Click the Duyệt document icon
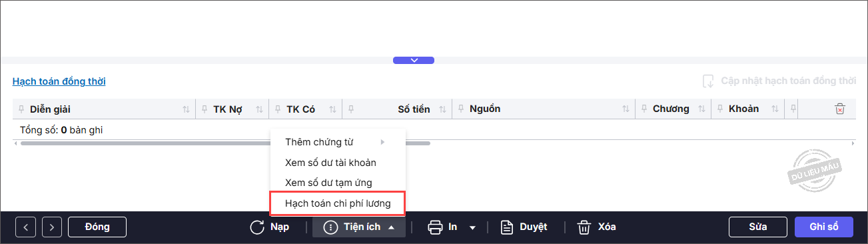Image resolution: width=868 pixels, height=244 pixels. click(x=507, y=227)
